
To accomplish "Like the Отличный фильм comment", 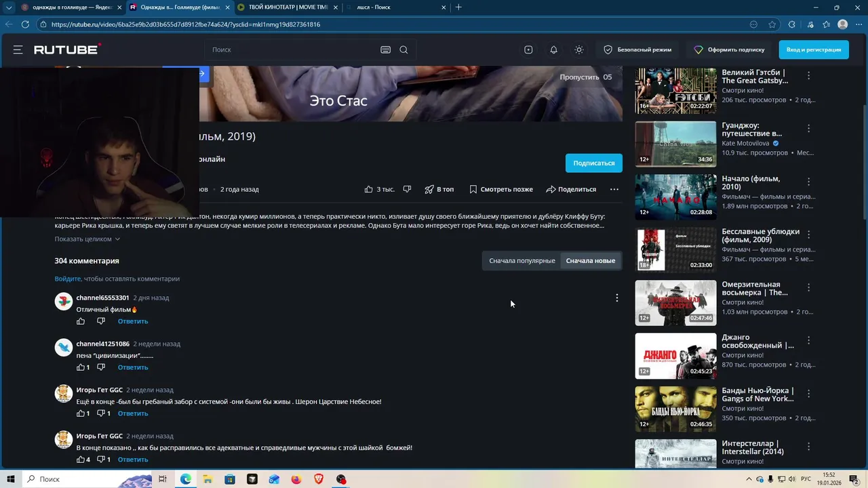I will click(x=81, y=321).
